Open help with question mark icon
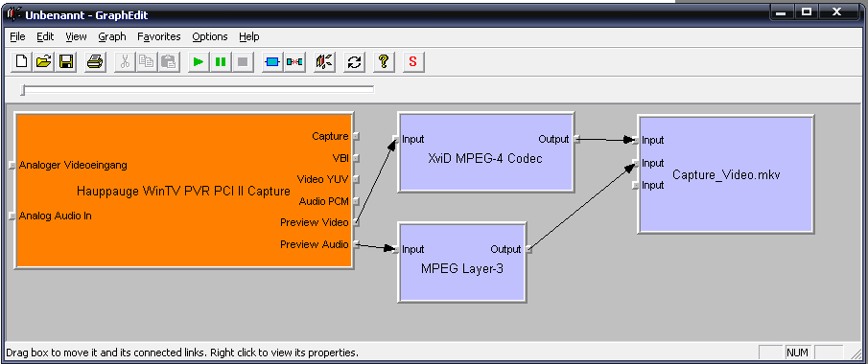The height and width of the screenshot is (364, 868). pyautogui.click(x=384, y=61)
